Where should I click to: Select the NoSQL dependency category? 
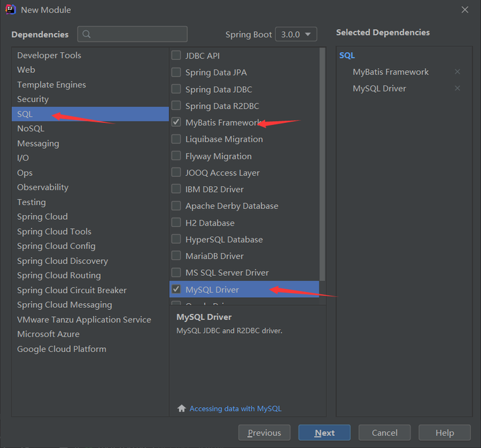point(31,129)
